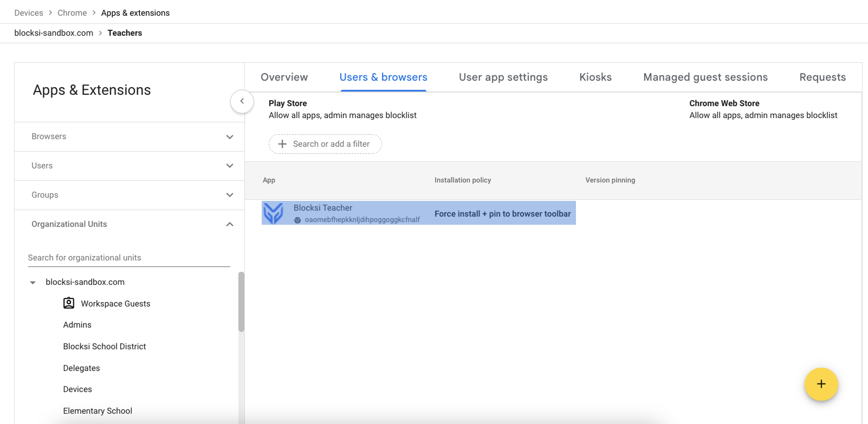Screen dimensions: 868x424
Task: Click the Apps & extensions breadcrumb
Action: (135, 13)
